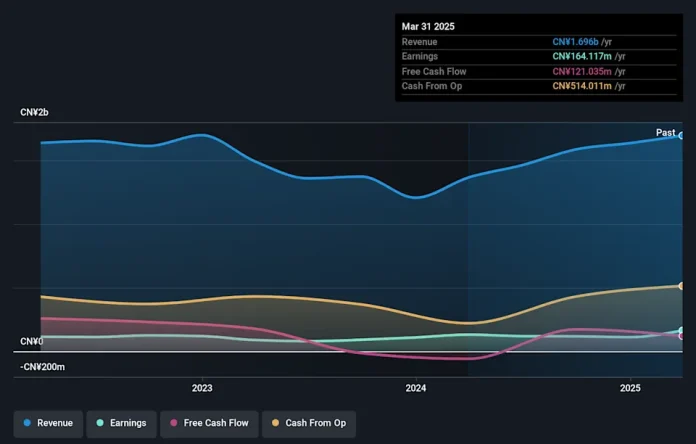Select the CN¥1.696b revenue value in tooltip

click(x=576, y=42)
